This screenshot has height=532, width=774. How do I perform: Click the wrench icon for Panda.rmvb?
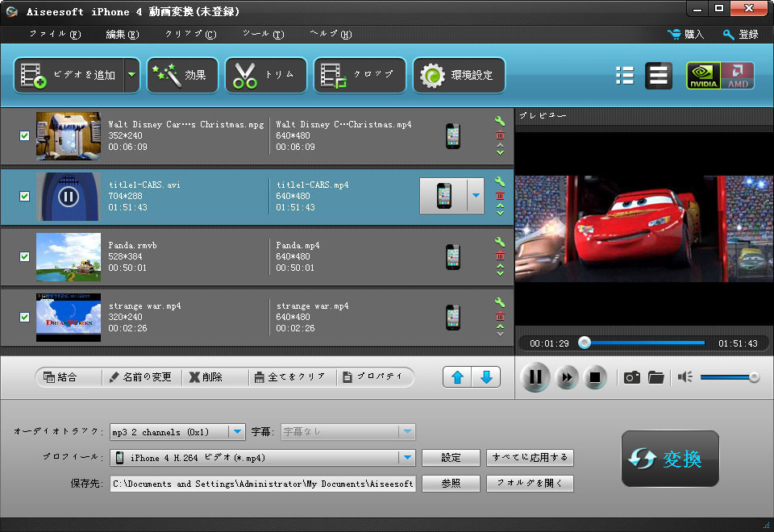click(x=500, y=243)
